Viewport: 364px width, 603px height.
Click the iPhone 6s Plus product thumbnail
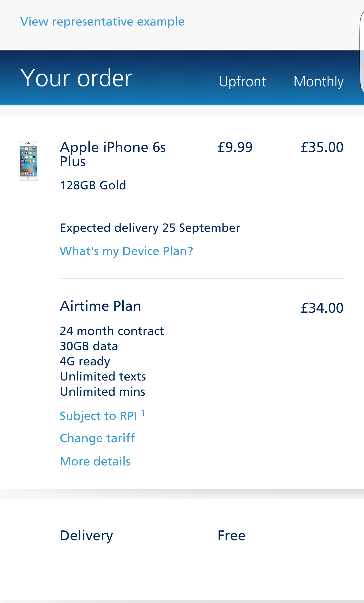tap(28, 161)
